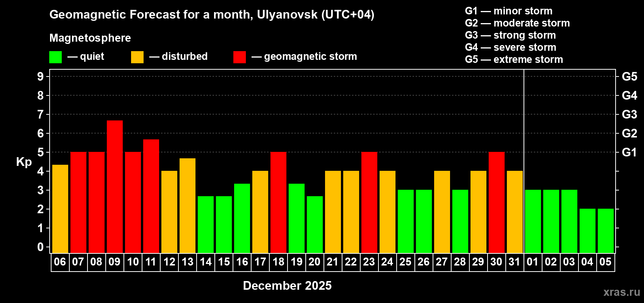Click the 'G1 — minor storm' legend text
The width and height of the screenshot is (644, 303).
(509, 11)
